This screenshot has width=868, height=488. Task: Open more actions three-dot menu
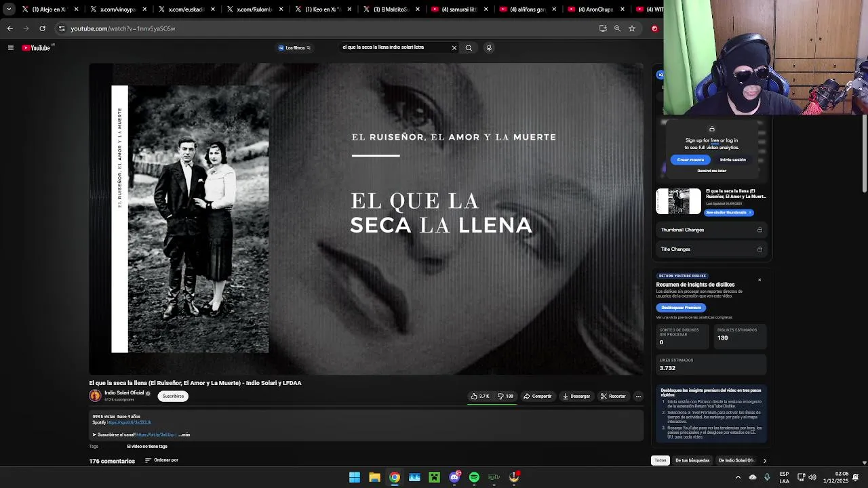point(638,396)
